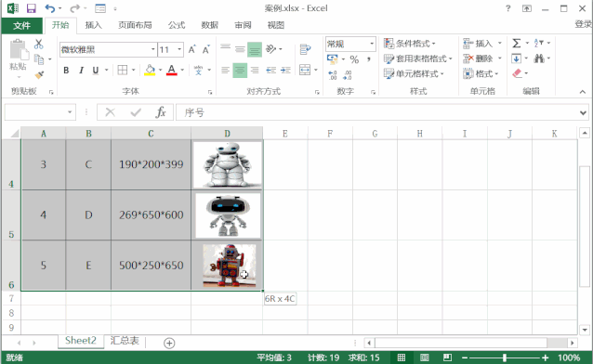Click the 文件 File button

[21, 25]
